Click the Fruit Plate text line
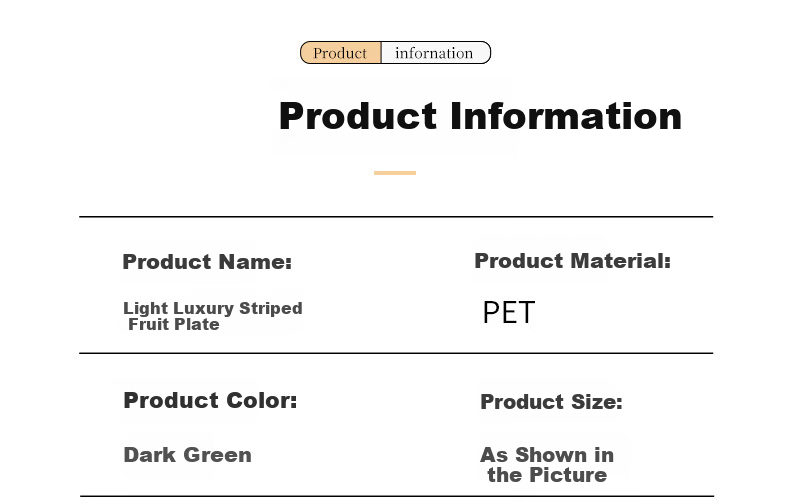The image size is (790, 504). coord(174,324)
